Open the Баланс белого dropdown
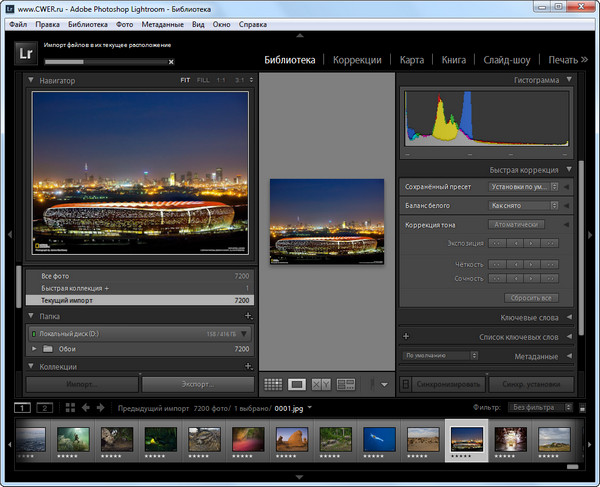The height and width of the screenshot is (487, 600). pyautogui.click(x=524, y=205)
